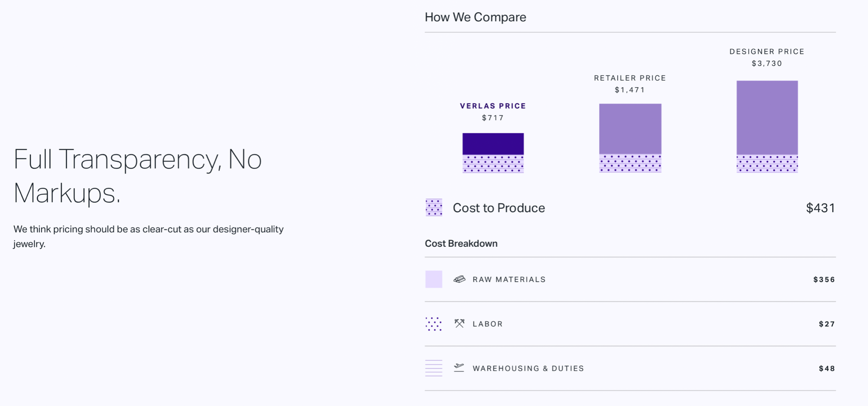Click the raw materials gold bars icon

(459, 279)
